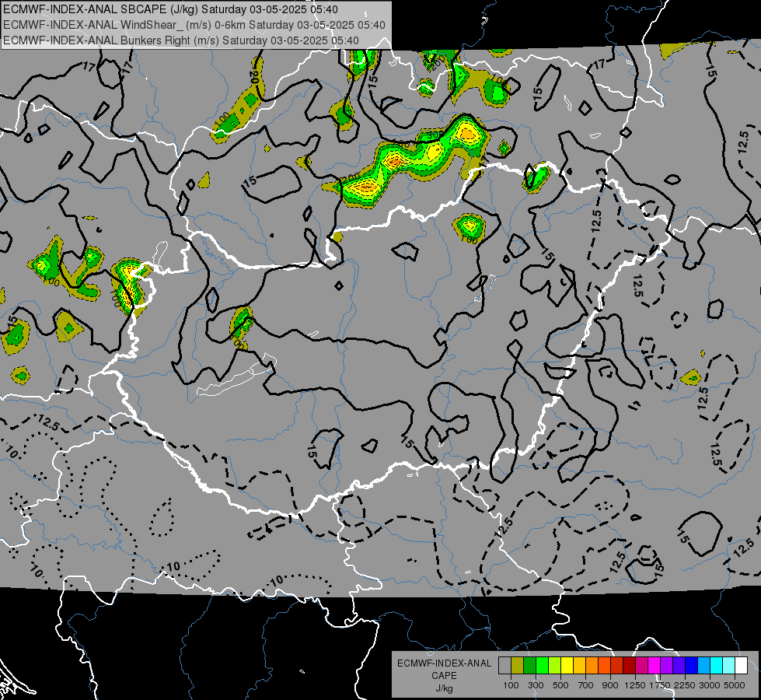Click legend value 1750 under the color bar
761x700 pixels.
coord(660,685)
